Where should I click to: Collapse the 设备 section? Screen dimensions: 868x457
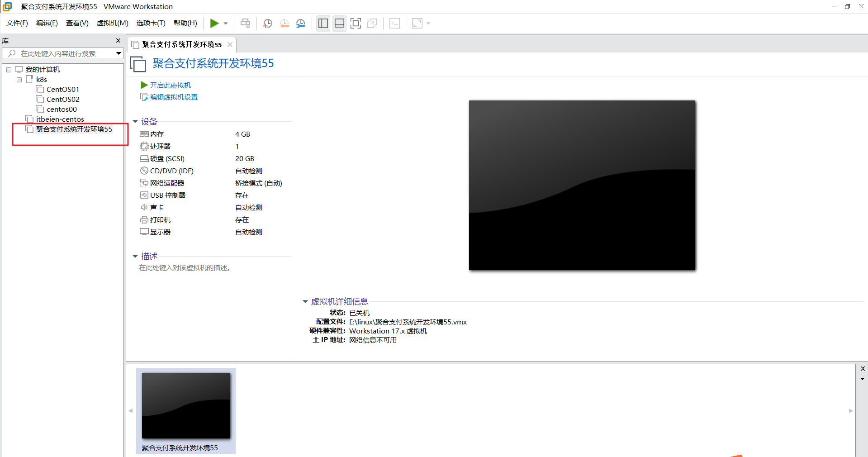(x=135, y=122)
